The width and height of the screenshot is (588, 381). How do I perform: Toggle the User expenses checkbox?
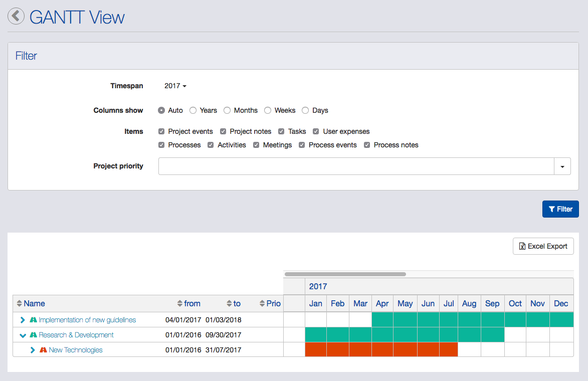coord(316,131)
